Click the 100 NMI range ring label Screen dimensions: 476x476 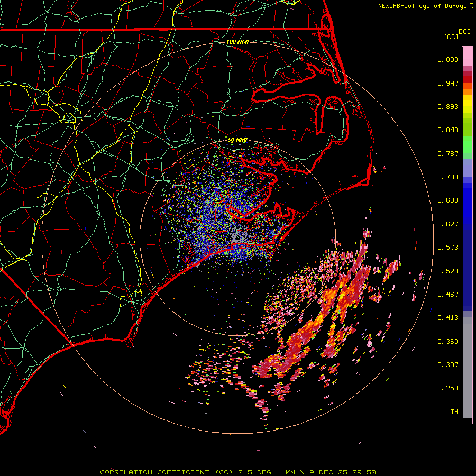click(237, 42)
